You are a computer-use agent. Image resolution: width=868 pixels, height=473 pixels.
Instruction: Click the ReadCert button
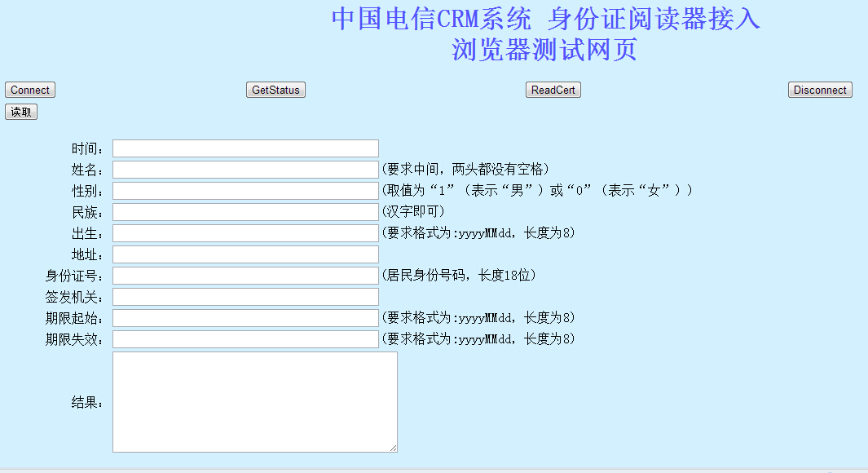[x=553, y=90]
